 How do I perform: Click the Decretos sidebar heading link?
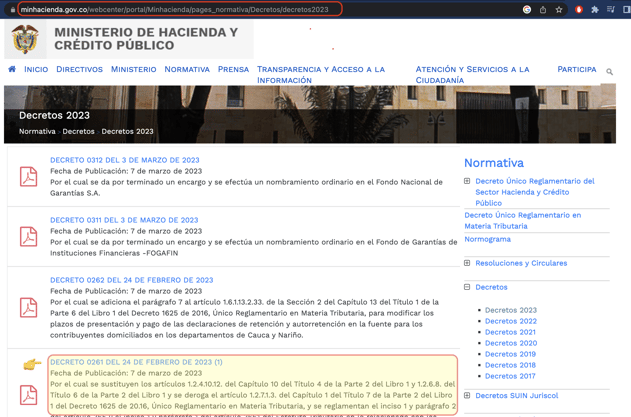491,287
